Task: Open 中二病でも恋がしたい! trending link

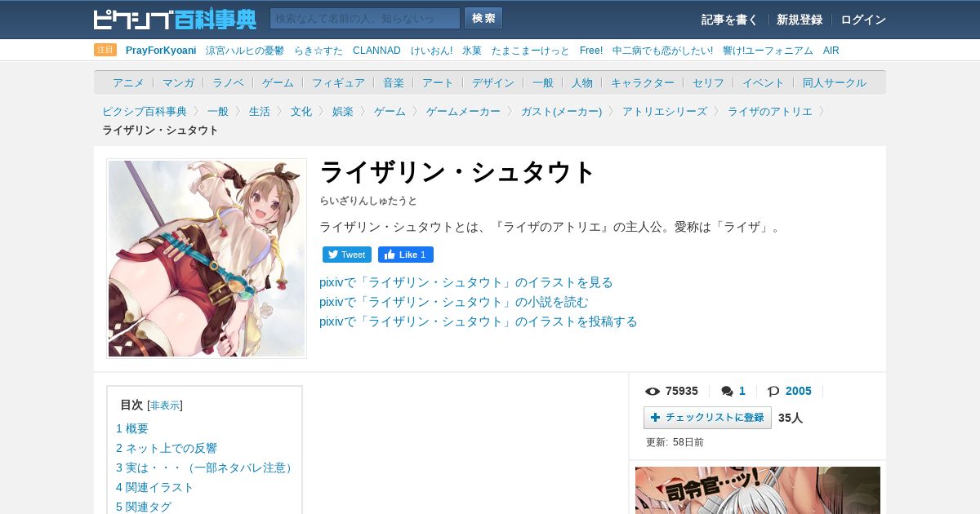Action: tap(662, 51)
